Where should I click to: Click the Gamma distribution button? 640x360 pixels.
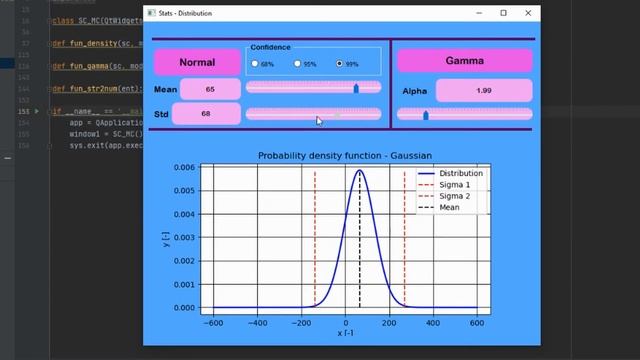(x=465, y=61)
